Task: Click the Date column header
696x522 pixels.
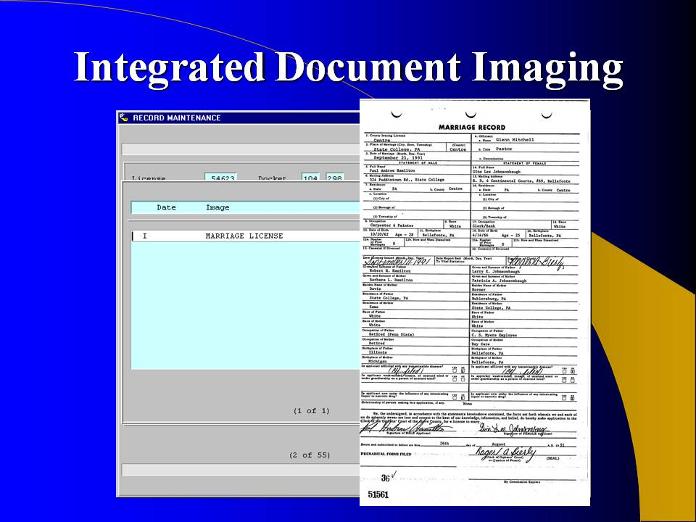Action: click(x=168, y=208)
